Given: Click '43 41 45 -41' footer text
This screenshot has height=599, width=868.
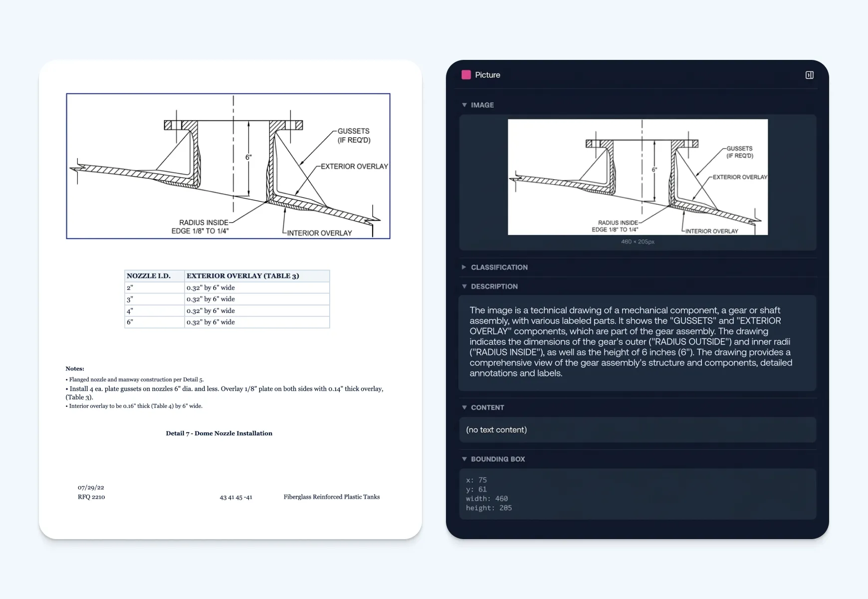Looking at the screenshot, I should (x=236, y=497).
